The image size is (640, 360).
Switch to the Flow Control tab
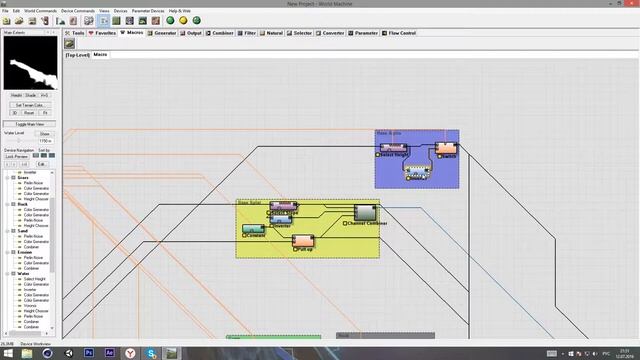click(399, 33)
